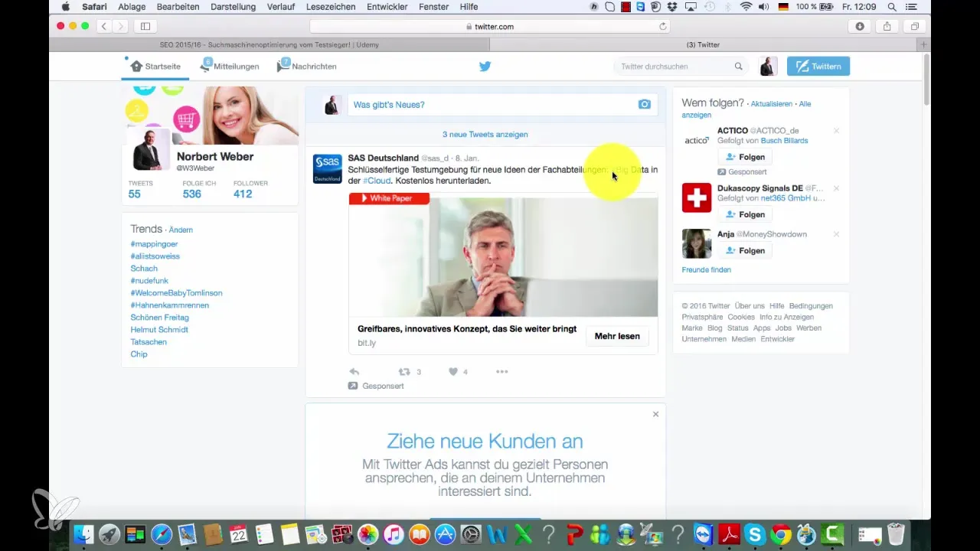Follow Anja @MoneyShowdown
Screen dimensions: 980x551
745,250
